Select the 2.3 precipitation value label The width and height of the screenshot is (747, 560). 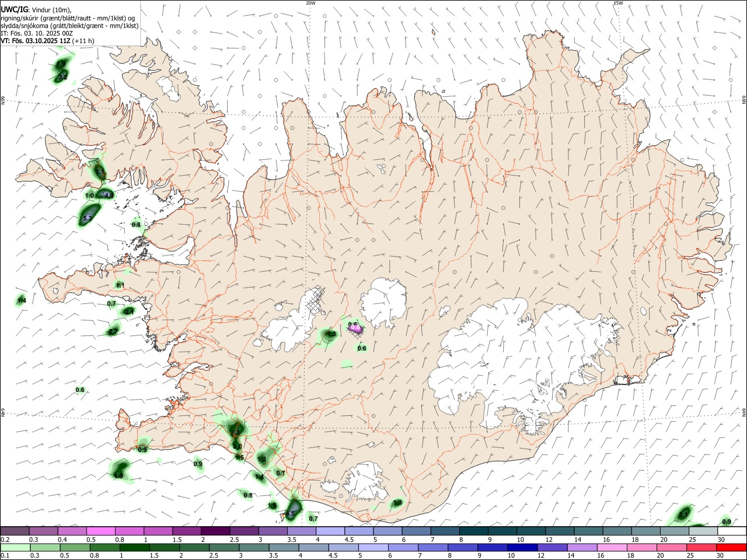point(235,432)
